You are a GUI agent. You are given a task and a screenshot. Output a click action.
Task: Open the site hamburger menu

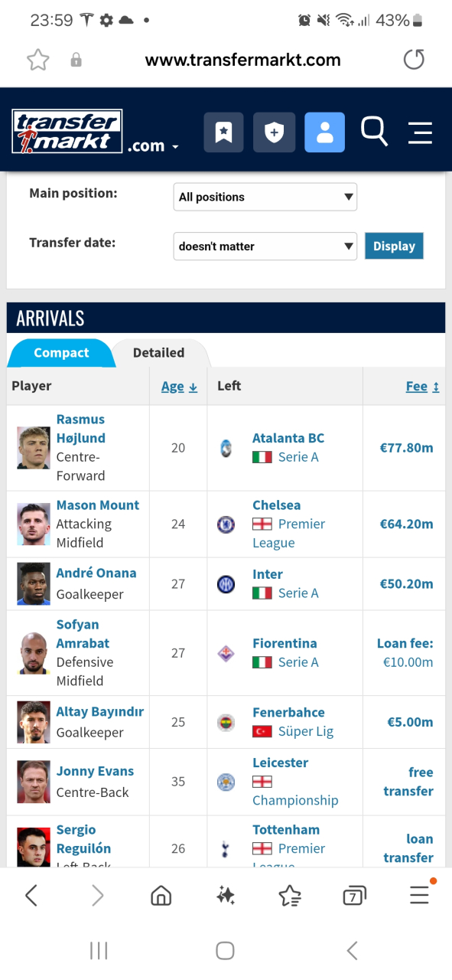coord(420,132)
